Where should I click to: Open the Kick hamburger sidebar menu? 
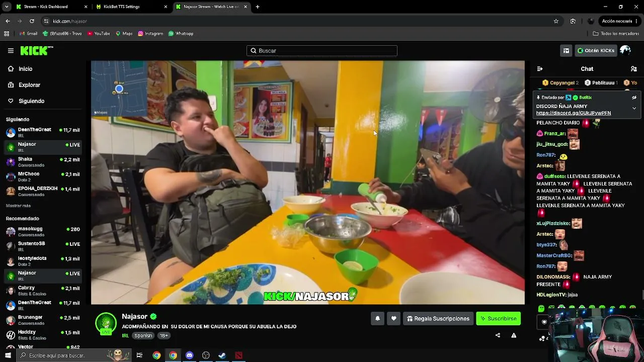coord(11,51)
